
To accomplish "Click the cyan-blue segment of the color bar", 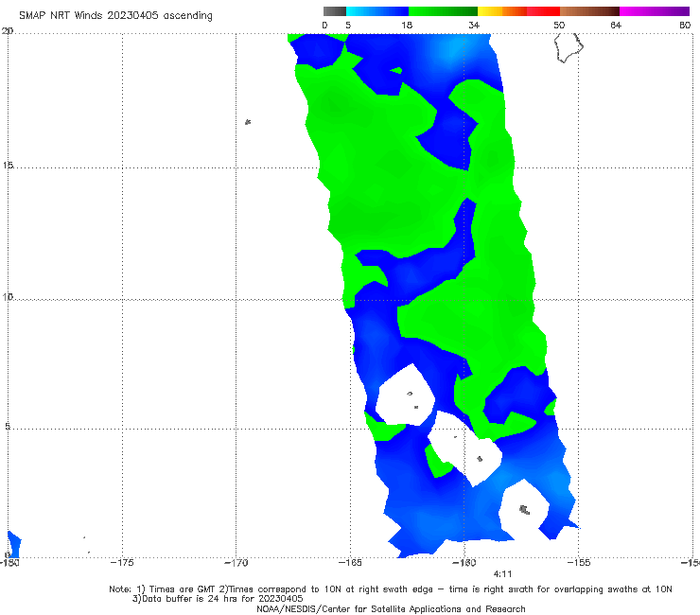I will 377,11.
